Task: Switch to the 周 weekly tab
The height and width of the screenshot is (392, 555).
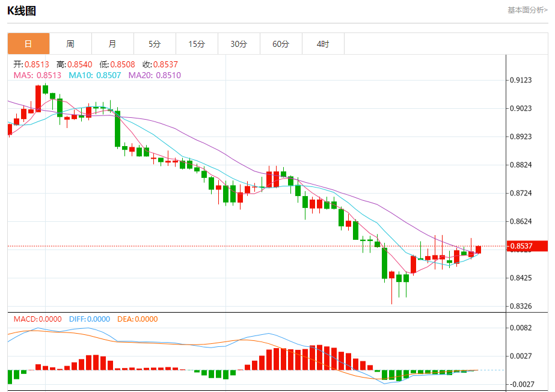Action: (x=70, y=44)
